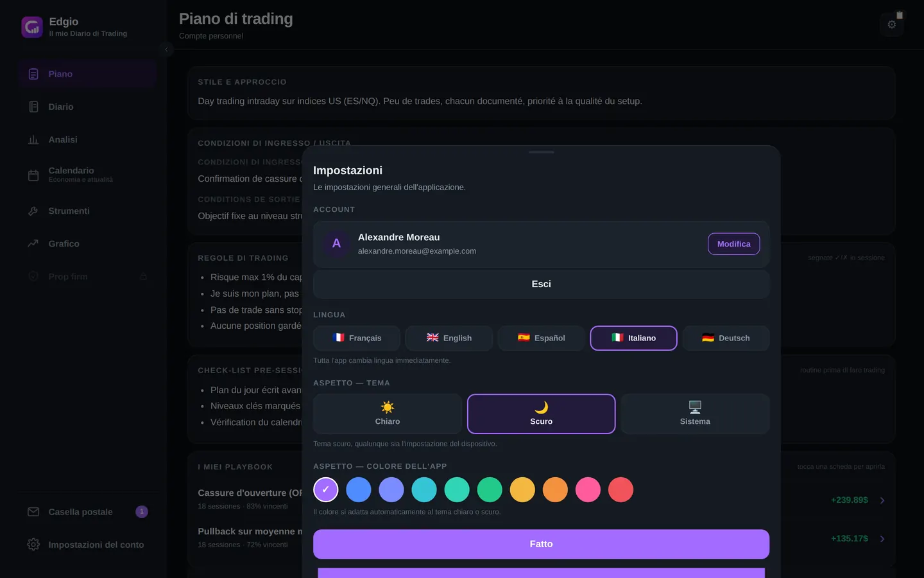Choose the Chiaro light theme

pos(388,414)
